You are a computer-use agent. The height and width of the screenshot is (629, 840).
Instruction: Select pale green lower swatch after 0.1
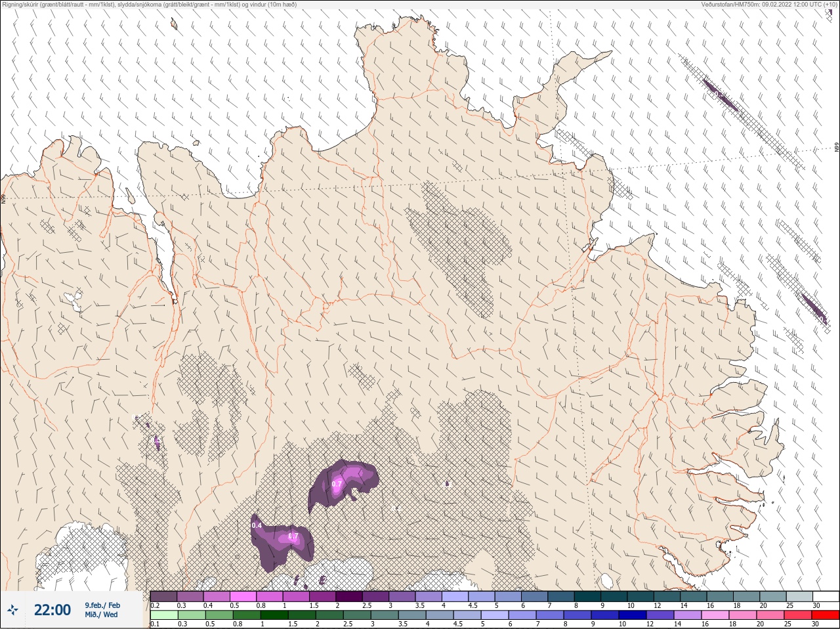pyautogui.click(x=163, y=615)
